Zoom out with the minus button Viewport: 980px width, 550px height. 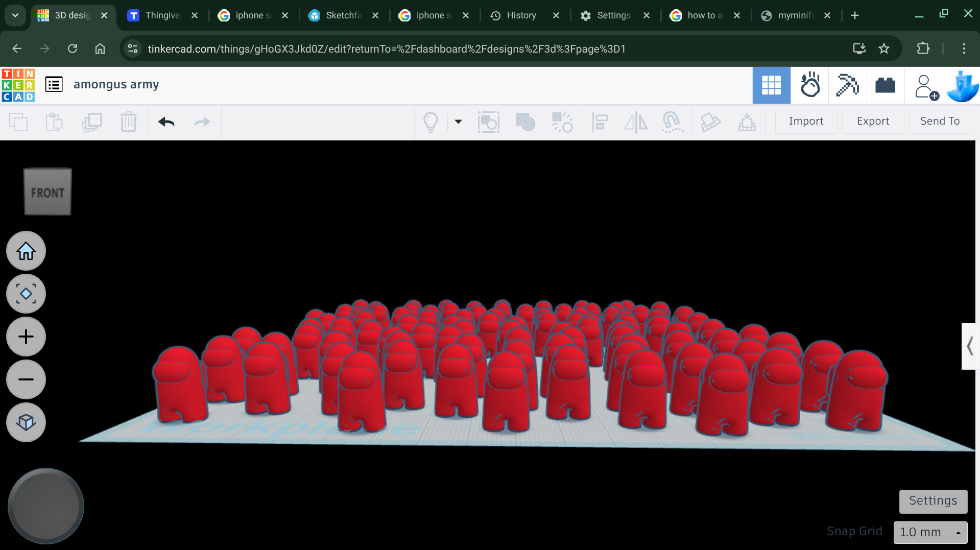(26, 379)
